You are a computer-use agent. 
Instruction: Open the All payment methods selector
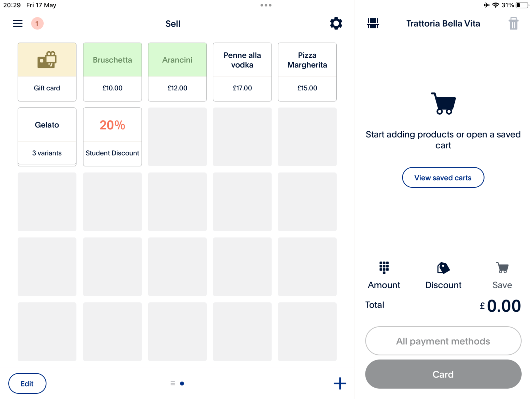[443, 341]
